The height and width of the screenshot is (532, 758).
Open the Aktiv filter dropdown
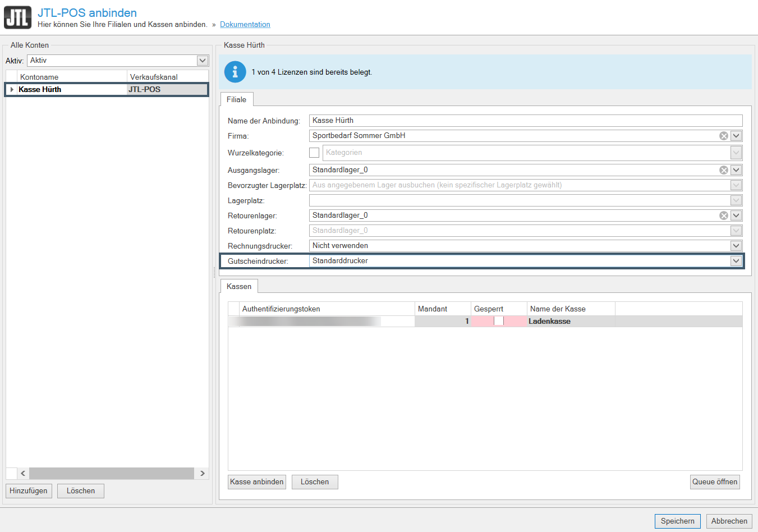pos(203,61)
